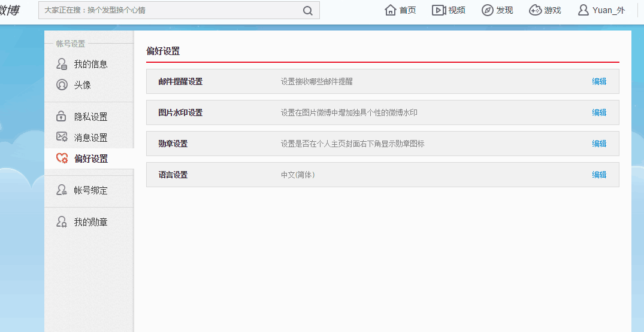This screenshot has width=644, height=332.
Task: Click the 帐号绑定 sidebar icon
Action: (62, 190)
